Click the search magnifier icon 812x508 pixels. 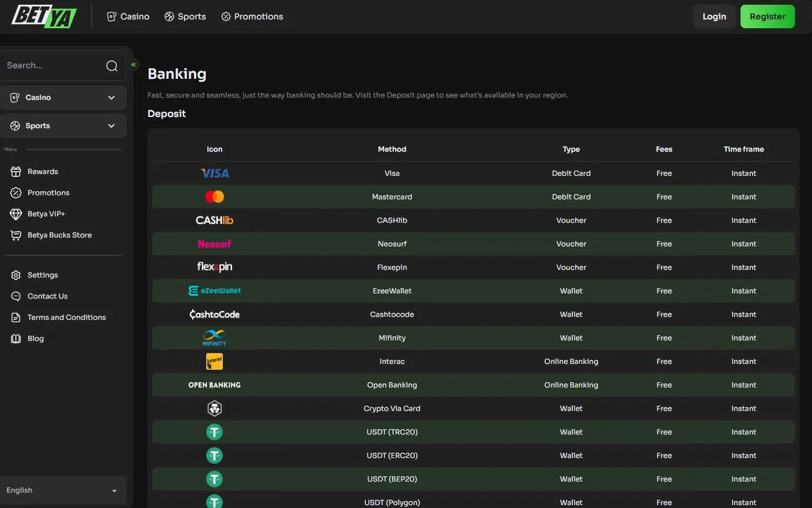[112, 66]
